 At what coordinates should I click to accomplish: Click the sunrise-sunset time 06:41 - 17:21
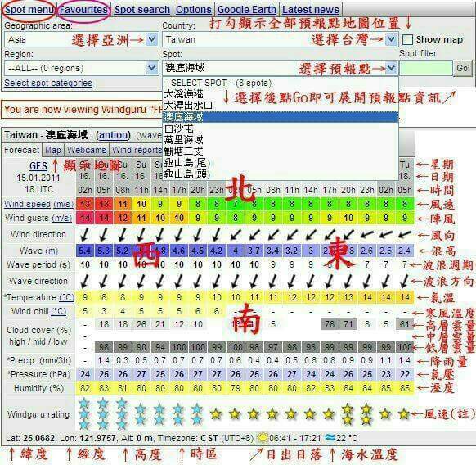(x=294, y=438)
